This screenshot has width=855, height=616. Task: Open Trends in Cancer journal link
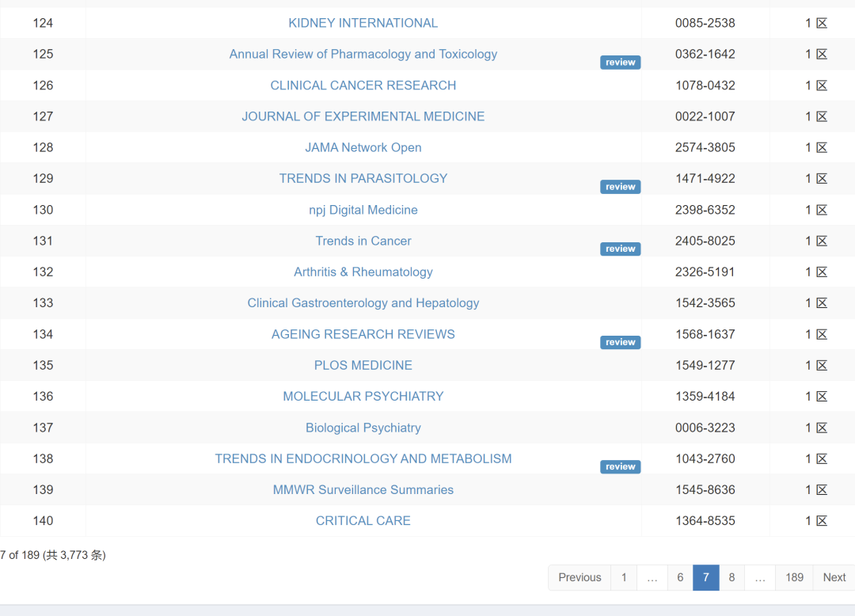tap(363, 241)
